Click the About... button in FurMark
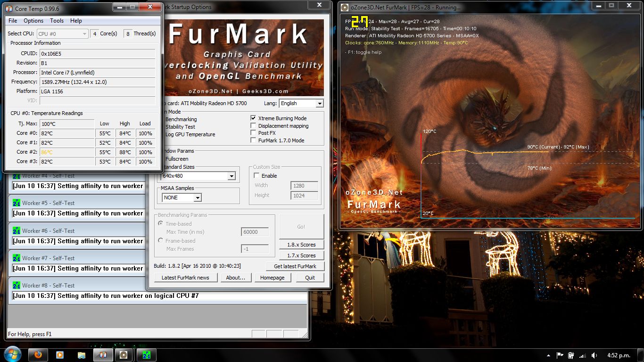The width and height of the screenshot is (644, 362). (235, 278)
